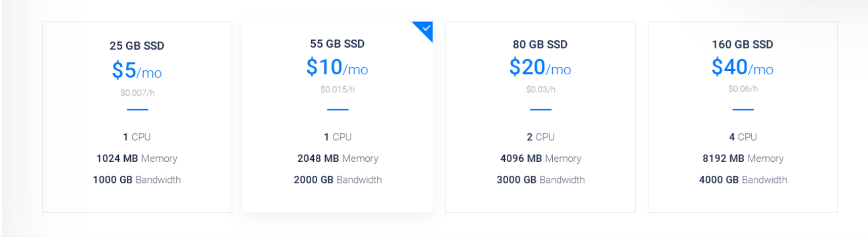868x237 pixels.
Task: Click 1024 MB Memory in first plan
Action: click(x=137, y=159)
